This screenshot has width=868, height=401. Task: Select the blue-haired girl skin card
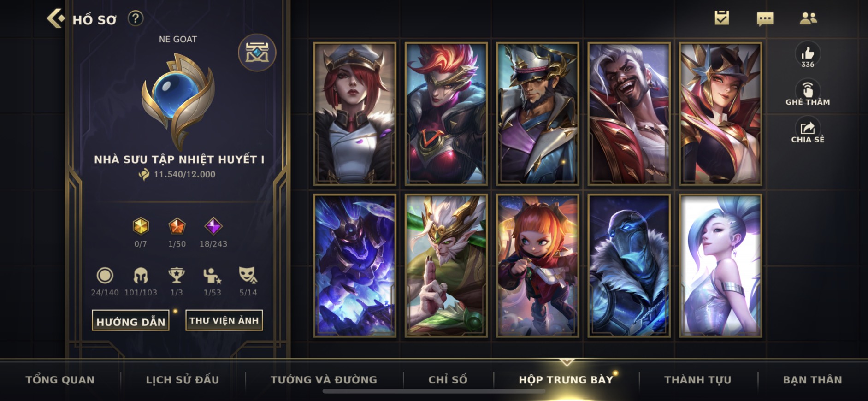click(x=720, y=265)
